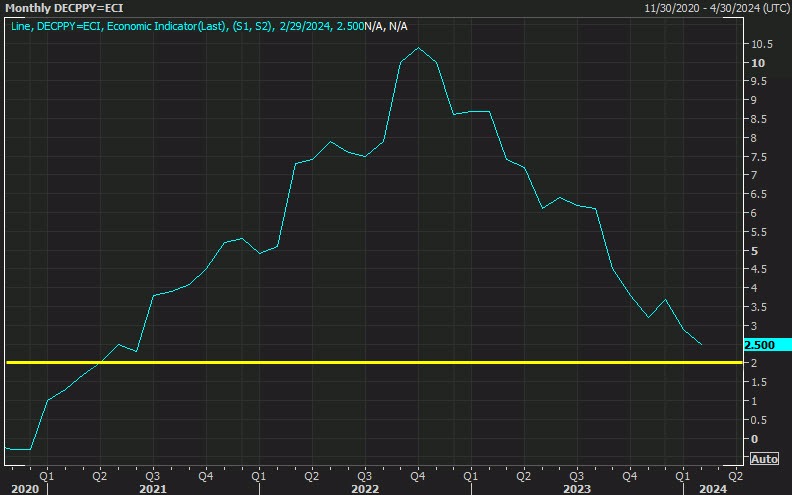Click the 2022 year label on time axis
Viewport: 792px width, 495px height.
tap(365, 489)
